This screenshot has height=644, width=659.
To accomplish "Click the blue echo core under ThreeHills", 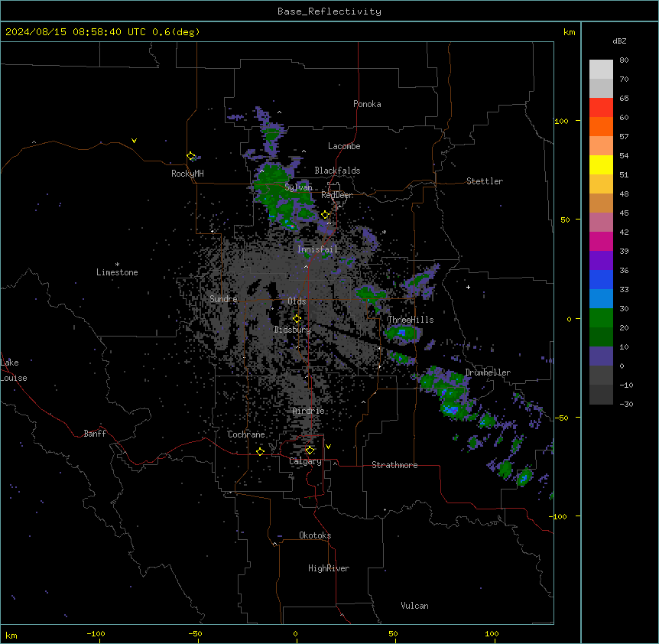I will point(402,333).
